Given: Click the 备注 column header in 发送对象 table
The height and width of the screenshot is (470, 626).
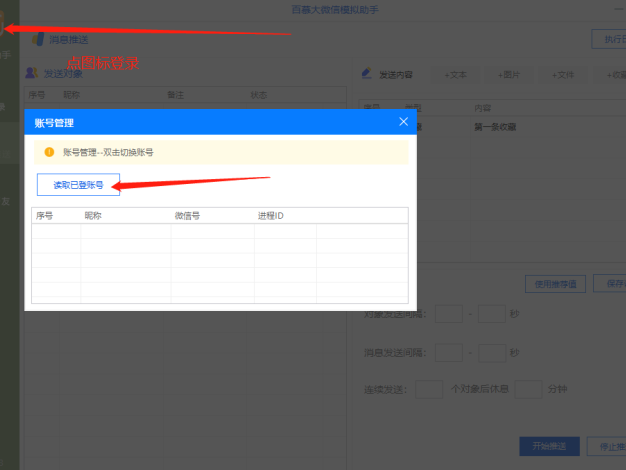Looking at the screenshot, I should tap(175, 95).
